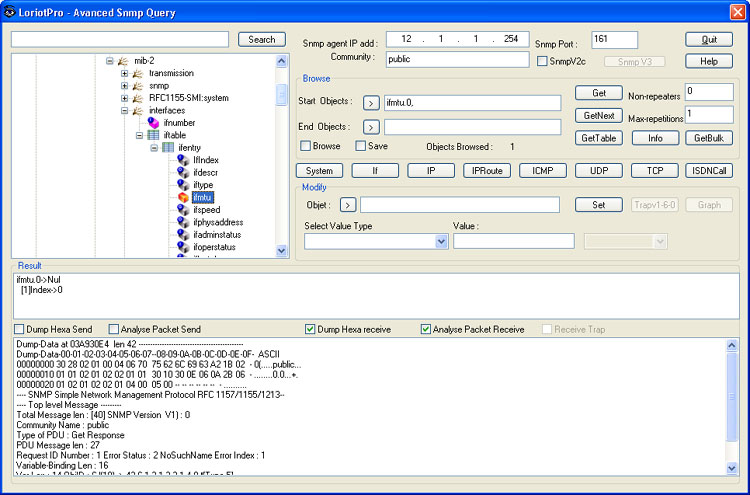Open the Select Value Type dropdown

[441, 242]
